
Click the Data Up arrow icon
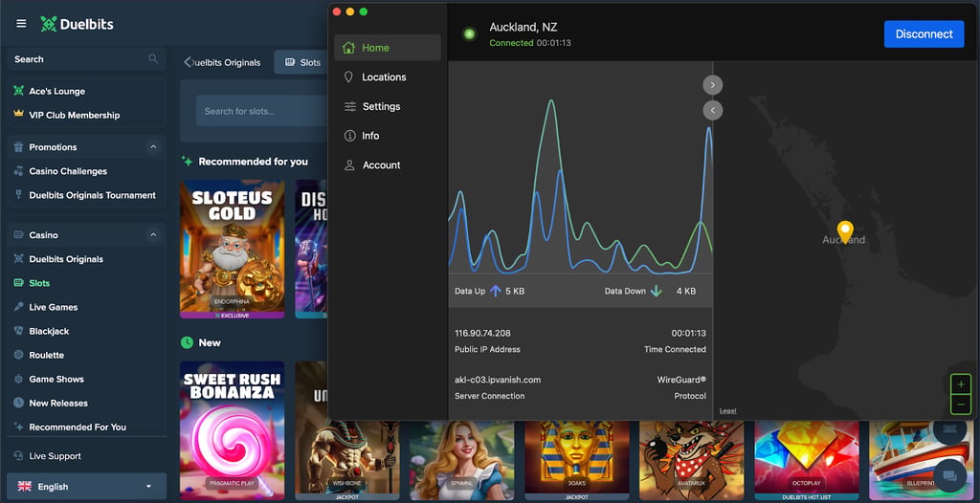[x=495, y=291]
